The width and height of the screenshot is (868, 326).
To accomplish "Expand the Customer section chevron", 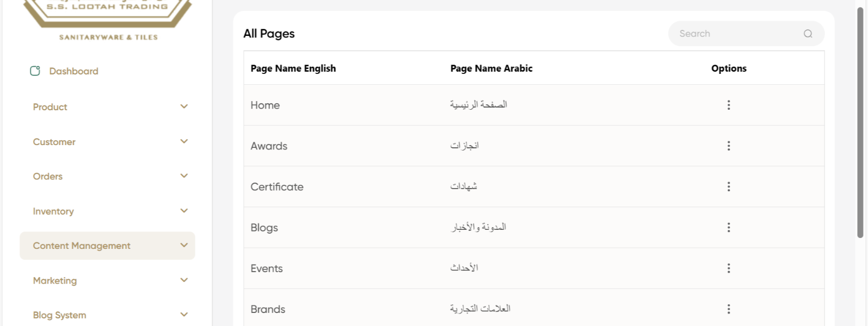I will click(x=184, y=141).
